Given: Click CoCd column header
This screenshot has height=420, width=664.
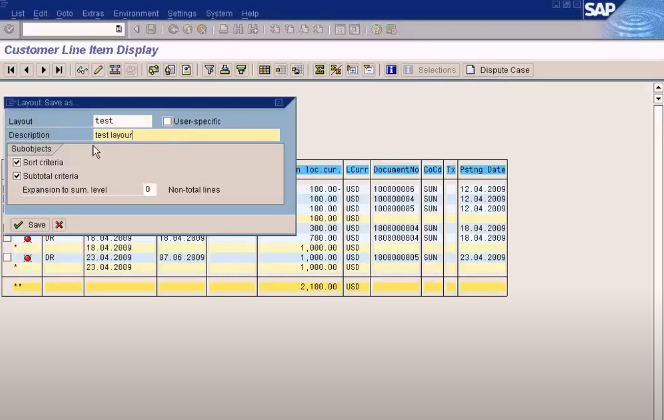Looking at the screenshot, I should (432, 170).
